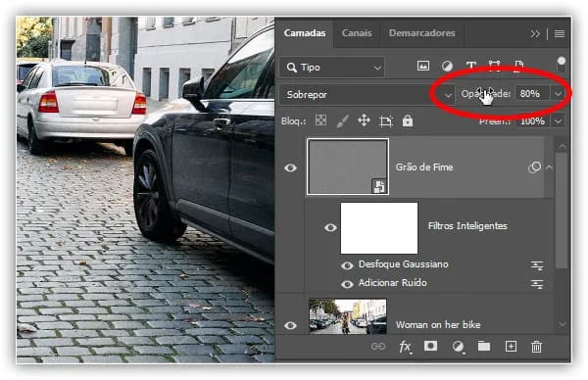588x380 pixels.
Task: Click the Adicionar Ruído filter name
Action: [392, 283]
